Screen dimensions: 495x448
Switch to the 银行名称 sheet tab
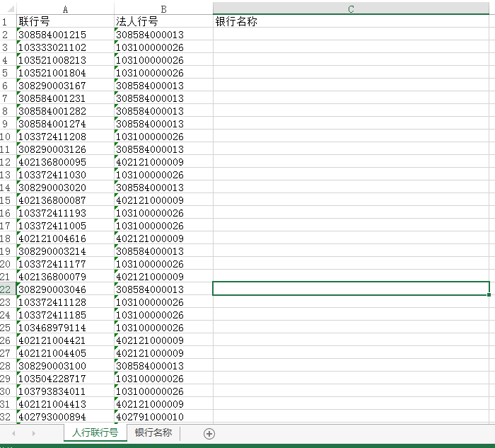pos(153,432)
